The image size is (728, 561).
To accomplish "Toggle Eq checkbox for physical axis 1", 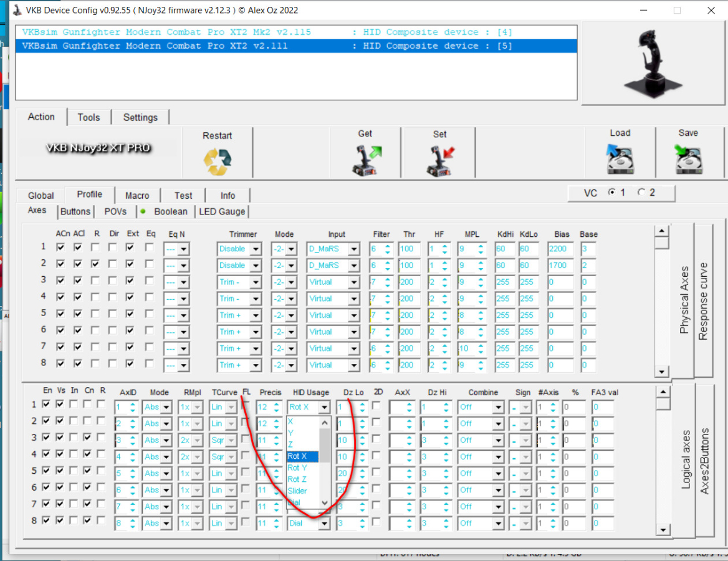I will coord(149,247).
